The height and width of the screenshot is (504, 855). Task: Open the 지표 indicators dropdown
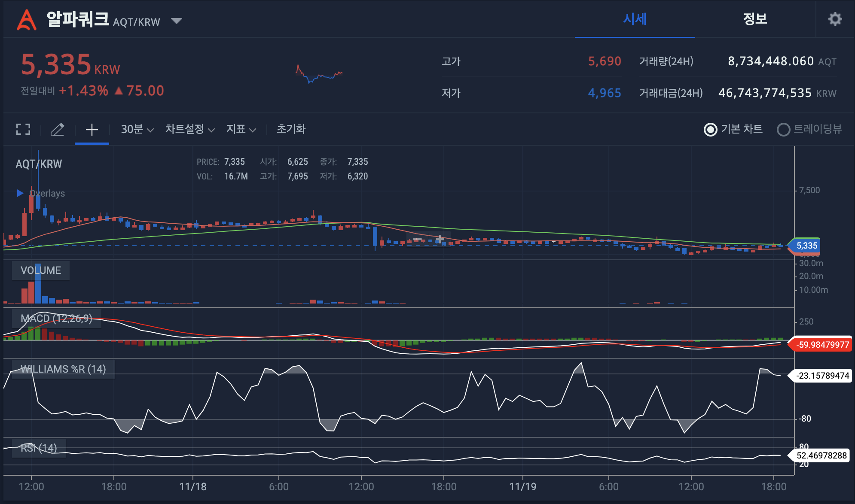pos(241,129)
